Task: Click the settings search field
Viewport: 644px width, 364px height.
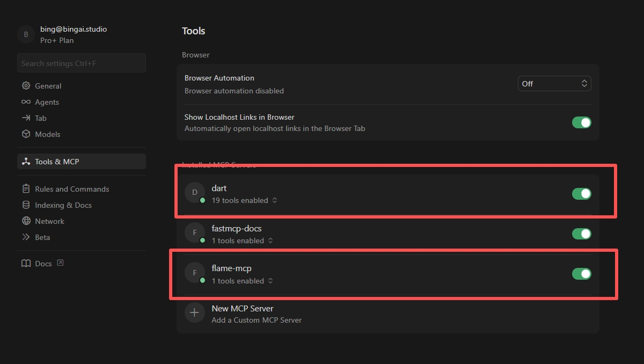Action: tap(81, 63)
